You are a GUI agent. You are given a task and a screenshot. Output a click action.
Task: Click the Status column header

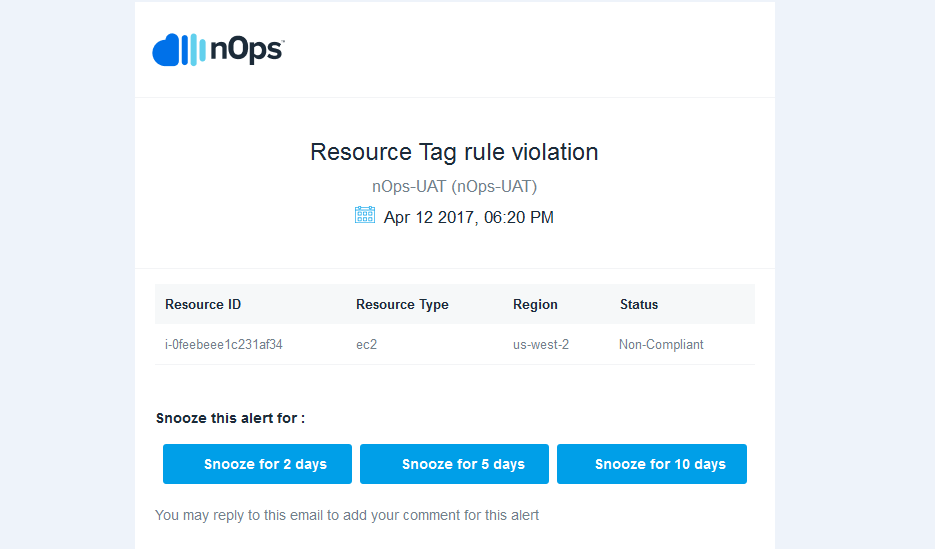[639, 305]
